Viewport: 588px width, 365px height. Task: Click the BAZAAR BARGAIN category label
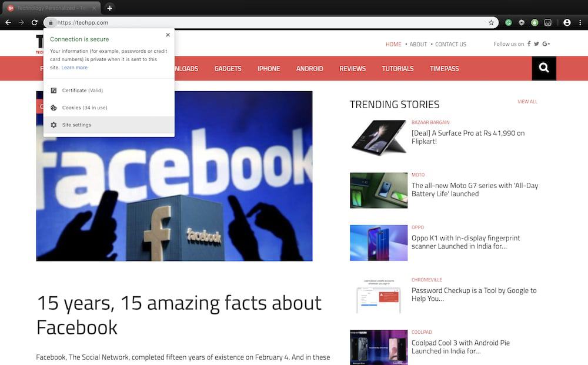pyautogui.click(x=430, y=122)
